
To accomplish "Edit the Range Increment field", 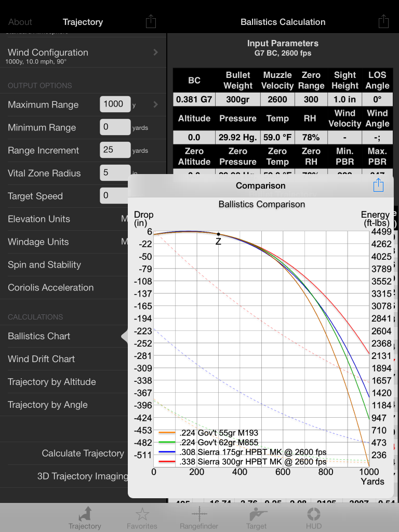I will [x=115, y=150].
